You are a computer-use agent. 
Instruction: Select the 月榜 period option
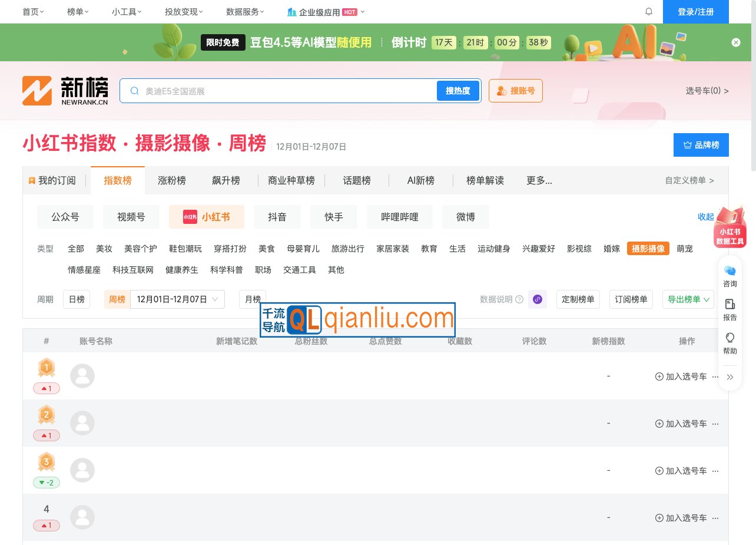tap(252, 299)
